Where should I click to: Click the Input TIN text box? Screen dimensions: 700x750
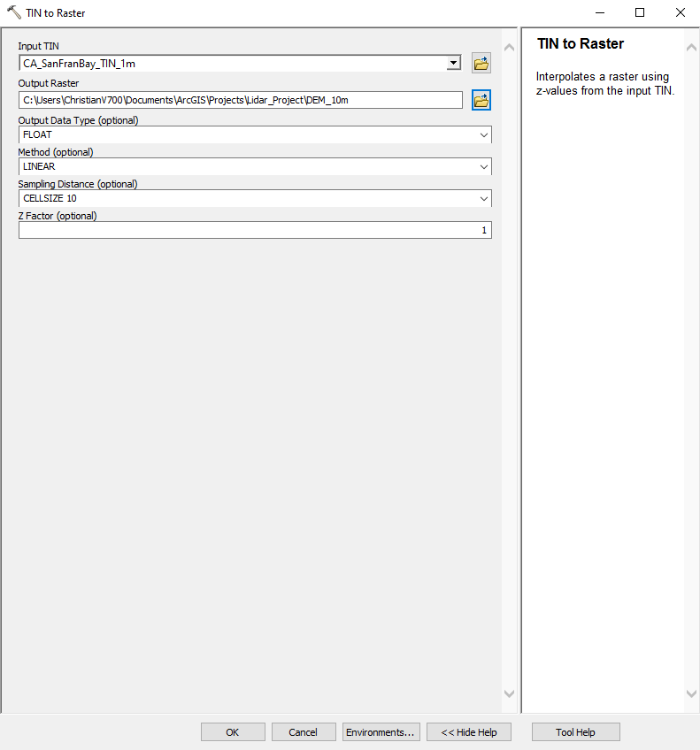tap(233, 63)
